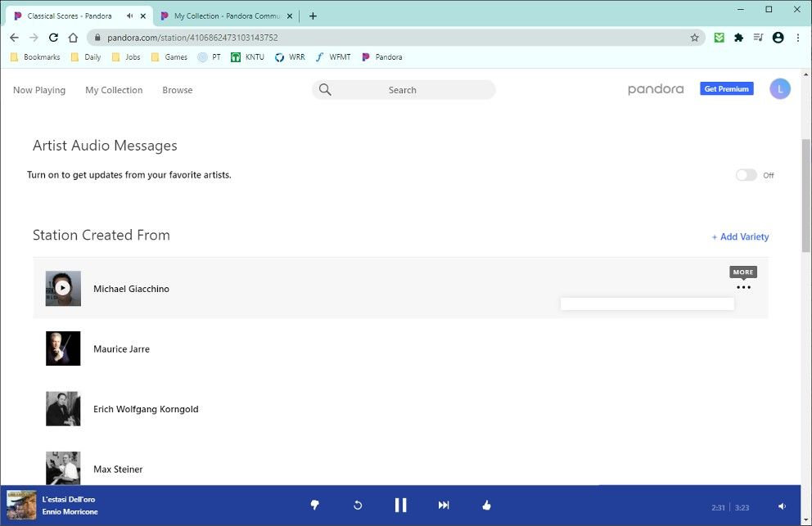This screenshot has width=812, height=526.
Task: Go to Now Playing
Action: coord(39,90)
